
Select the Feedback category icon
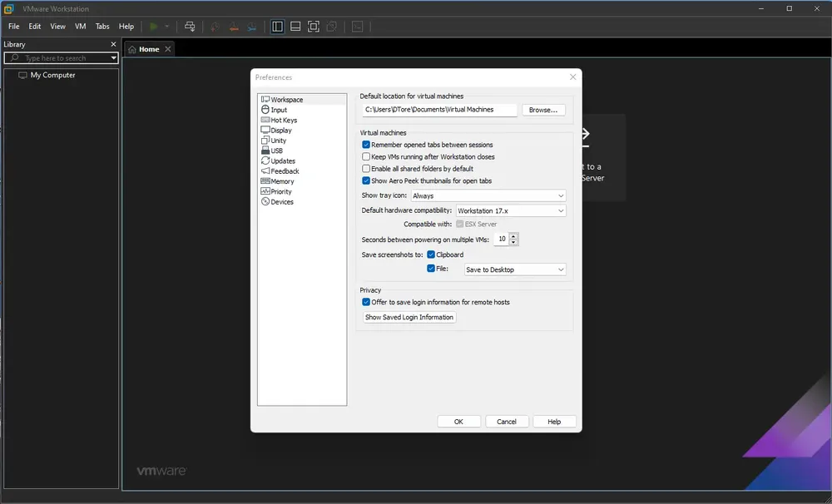point(265,170)
